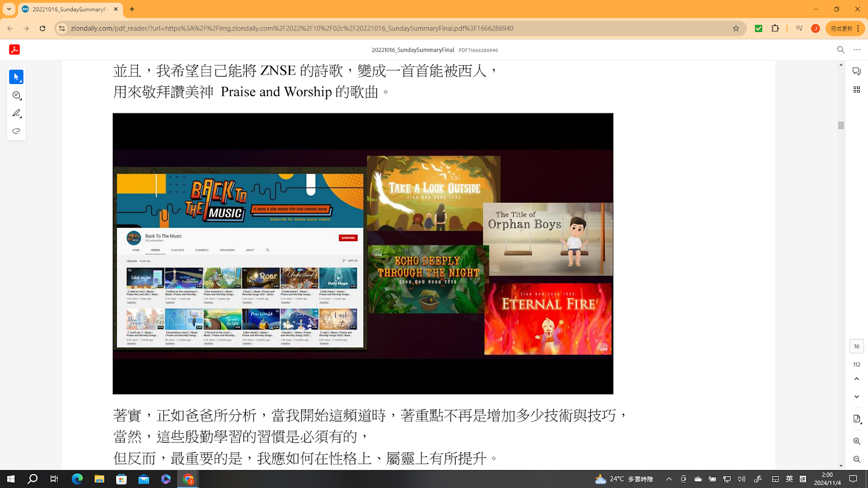868x488 pixels.
Task: Go back in browser history
Action: point(10,28)
